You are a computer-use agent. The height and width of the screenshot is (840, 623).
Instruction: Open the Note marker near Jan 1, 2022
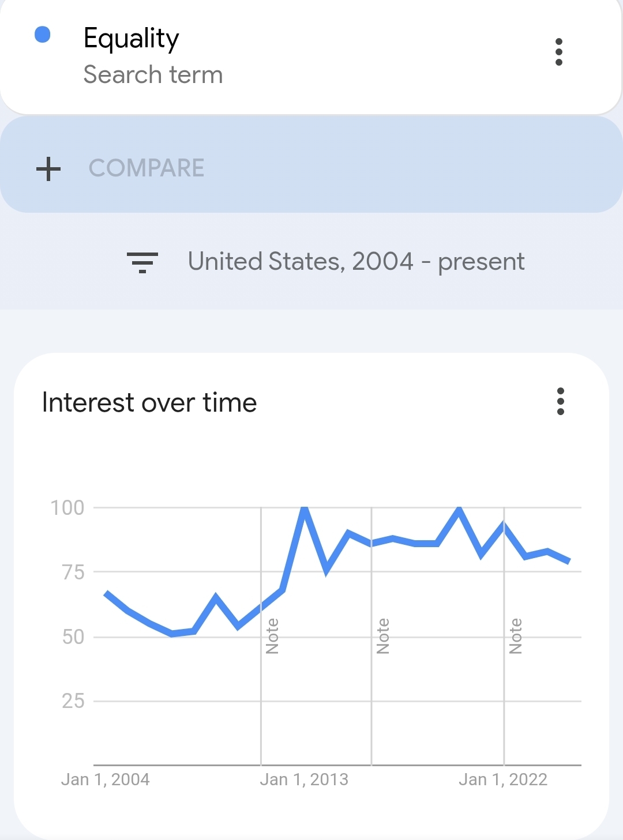click(x=516, y=636)
